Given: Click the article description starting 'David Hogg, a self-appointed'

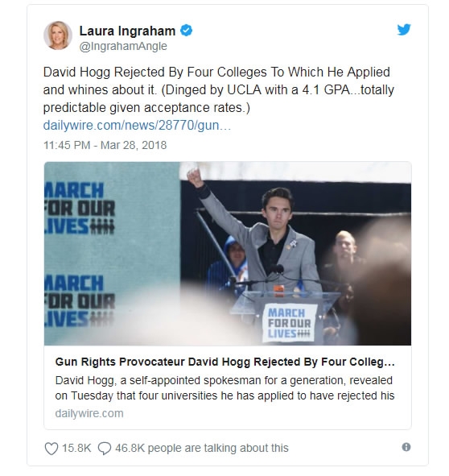Looking at the screenshot, I should (x=224, y=388).
